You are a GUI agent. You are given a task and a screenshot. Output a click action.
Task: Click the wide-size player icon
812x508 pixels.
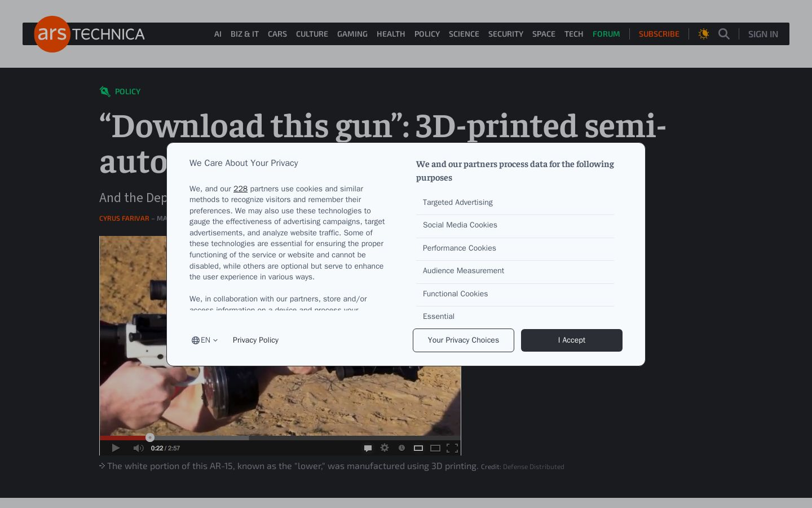point(435,448)
